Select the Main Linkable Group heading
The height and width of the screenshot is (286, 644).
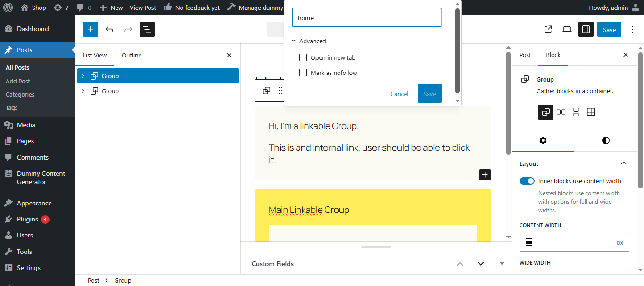click(309, 210)
